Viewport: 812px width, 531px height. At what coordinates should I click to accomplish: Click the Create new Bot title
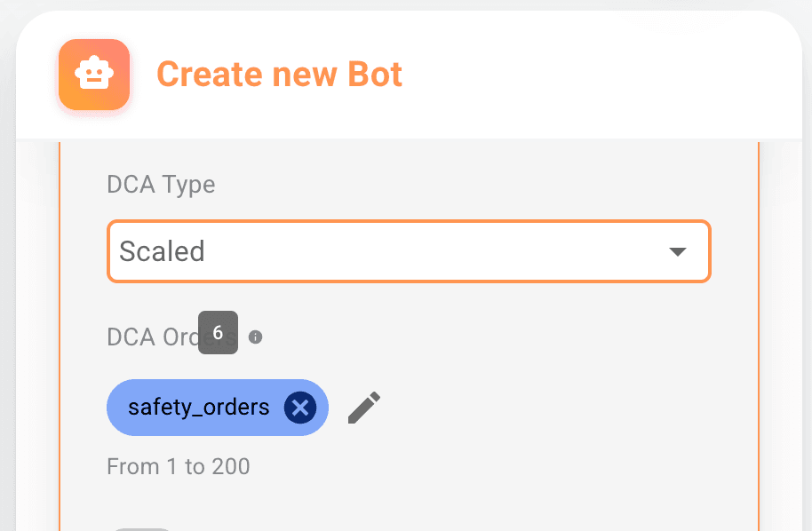point(279,75)
